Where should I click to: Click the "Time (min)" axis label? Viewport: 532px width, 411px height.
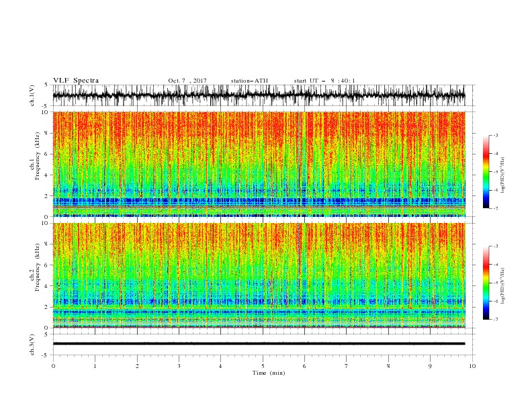[269, 373]
